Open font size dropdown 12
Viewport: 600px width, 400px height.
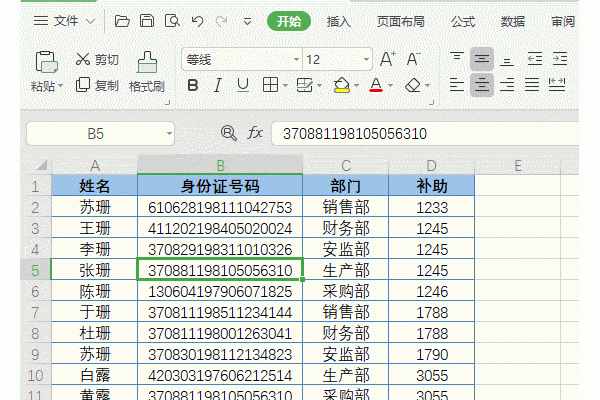click(366, 60)
